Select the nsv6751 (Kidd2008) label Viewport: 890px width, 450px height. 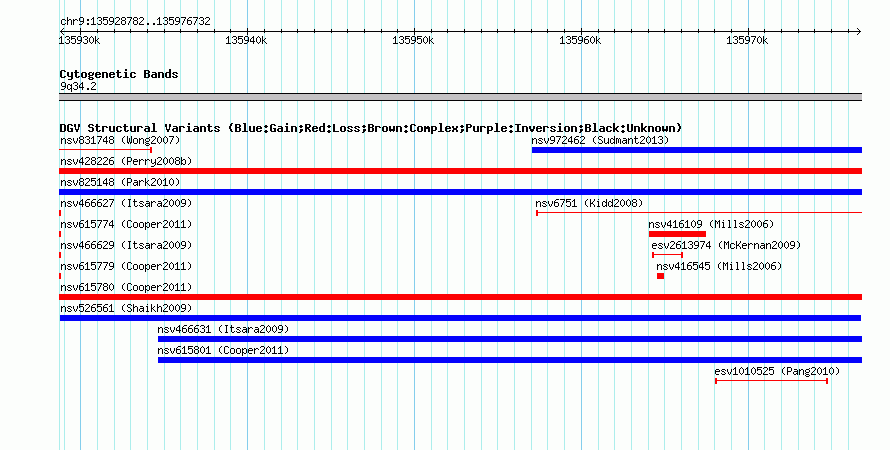tap(589, 203)
